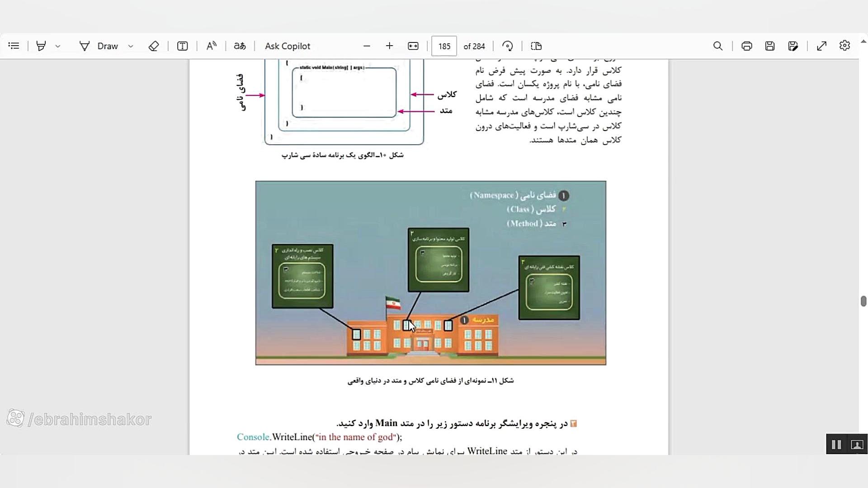The width and height of the screenshot is (868, 488).
Task: Click the (Method) legend label
Action: click(x=531, y=223)
